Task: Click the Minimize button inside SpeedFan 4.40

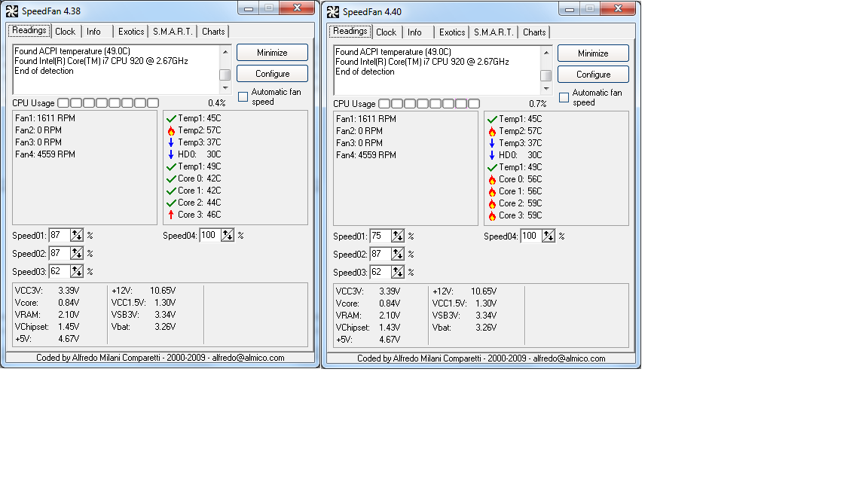Action: tap(594, 53)
